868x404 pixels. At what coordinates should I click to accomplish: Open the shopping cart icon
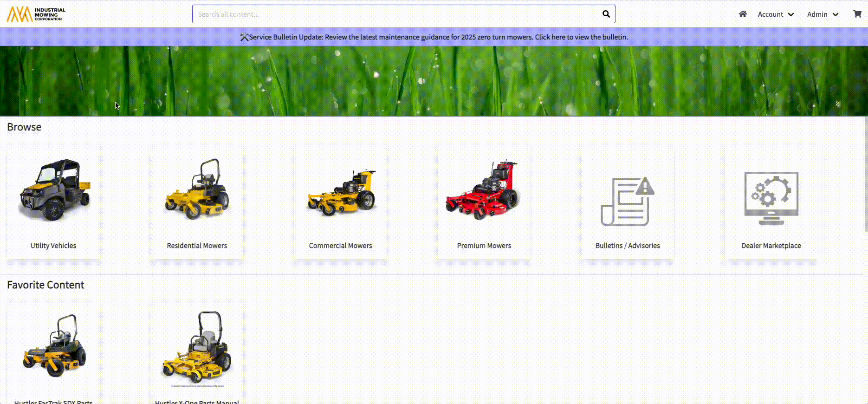(x=857, y=14)
